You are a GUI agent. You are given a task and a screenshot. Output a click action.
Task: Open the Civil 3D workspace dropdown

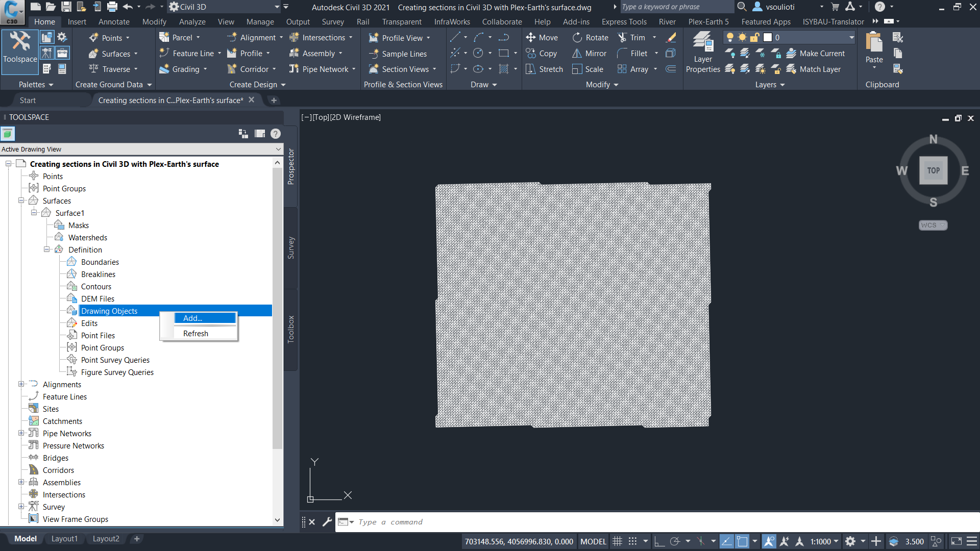(x=225, y=7)
